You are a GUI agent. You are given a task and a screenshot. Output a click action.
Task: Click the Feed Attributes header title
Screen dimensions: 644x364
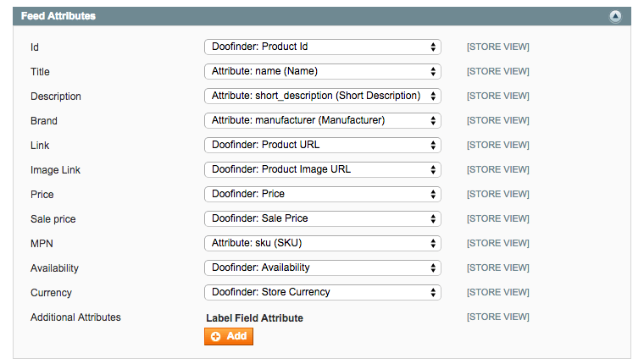58,16
